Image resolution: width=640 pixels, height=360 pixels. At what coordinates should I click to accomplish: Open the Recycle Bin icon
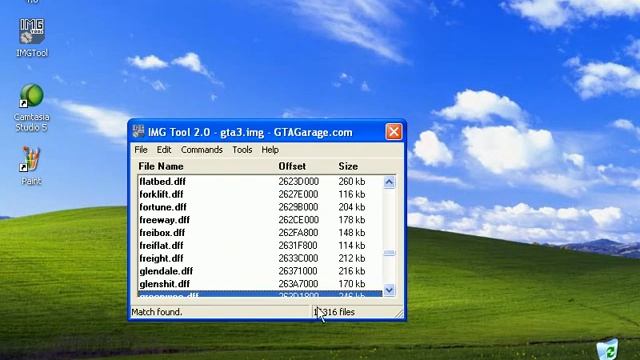(607, 350)
